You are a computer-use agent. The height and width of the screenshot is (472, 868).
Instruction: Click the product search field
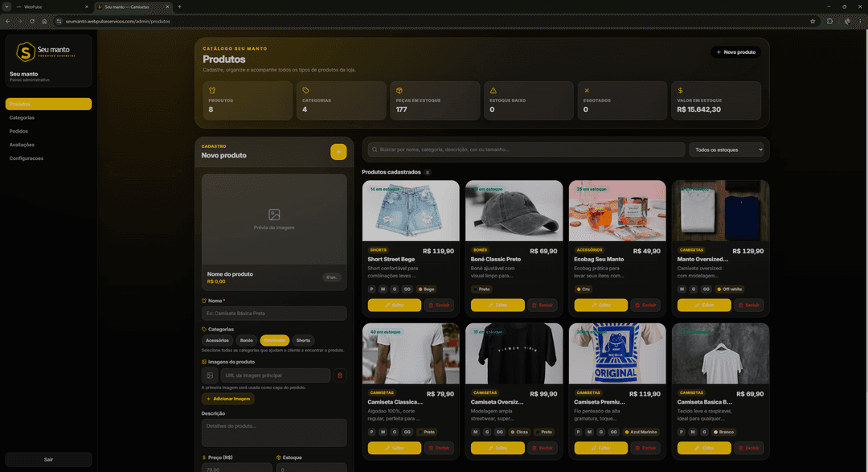pyautogui.click(x=526, y=150)
